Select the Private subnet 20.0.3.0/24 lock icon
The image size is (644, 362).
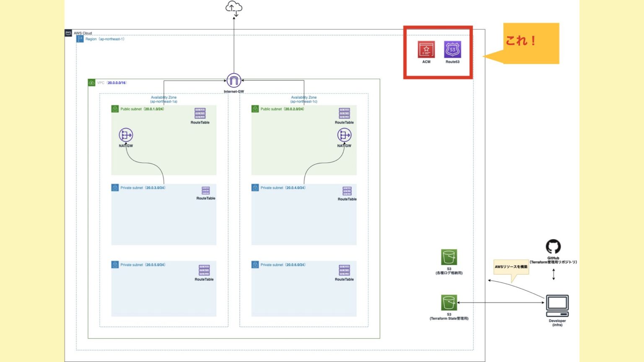pyautogui.click(x=114, y=188)
